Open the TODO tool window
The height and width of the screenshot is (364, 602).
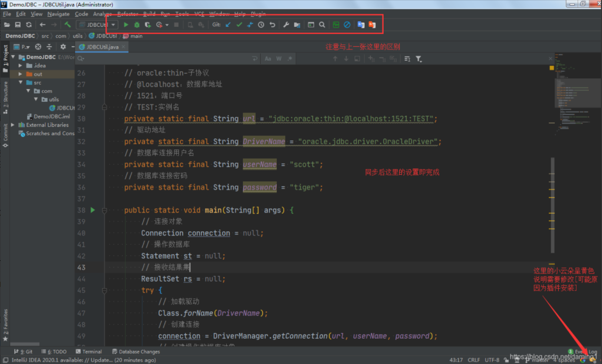[x=54, y=352]
